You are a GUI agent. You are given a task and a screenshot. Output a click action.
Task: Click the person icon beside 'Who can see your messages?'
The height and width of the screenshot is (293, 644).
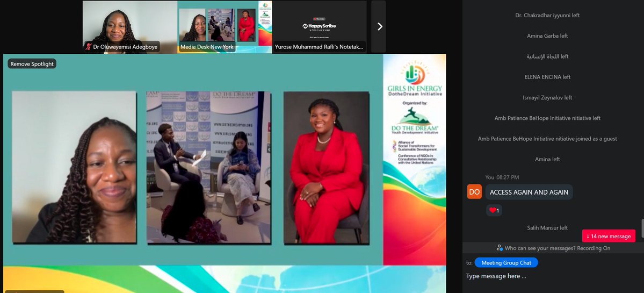pos(500,248)
